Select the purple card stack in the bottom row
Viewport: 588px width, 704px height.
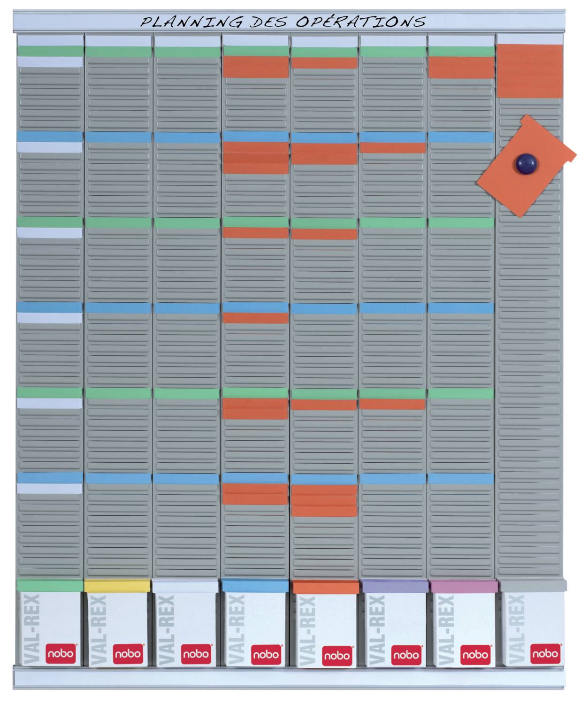[393, 586]
